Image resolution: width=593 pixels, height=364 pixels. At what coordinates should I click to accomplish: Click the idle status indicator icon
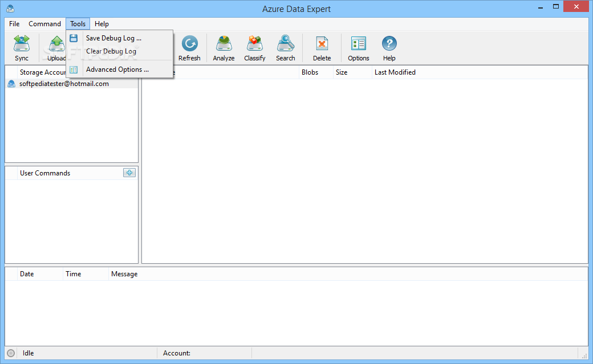tap(11, 353)
